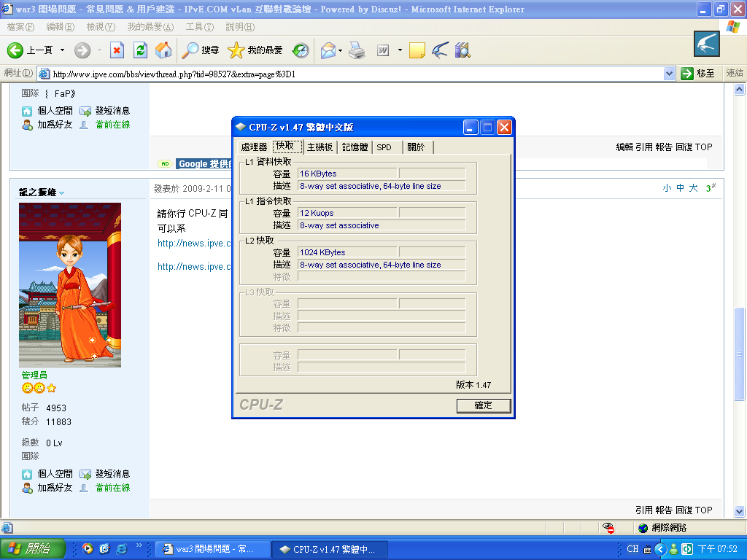This screenshot has width=747, height=560.
Task: Click the 移至 Go button
Action: pyautogui.click(x=698, y=74)
